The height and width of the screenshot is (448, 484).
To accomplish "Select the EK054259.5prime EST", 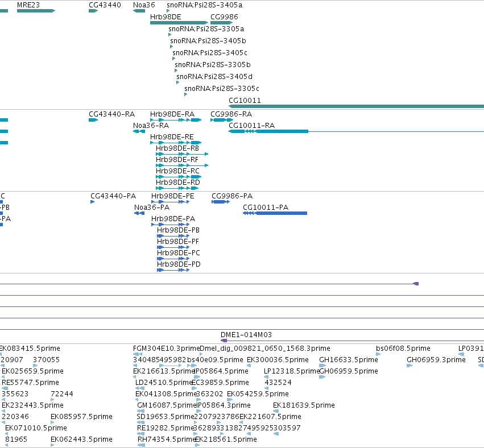I will [230, 400].
